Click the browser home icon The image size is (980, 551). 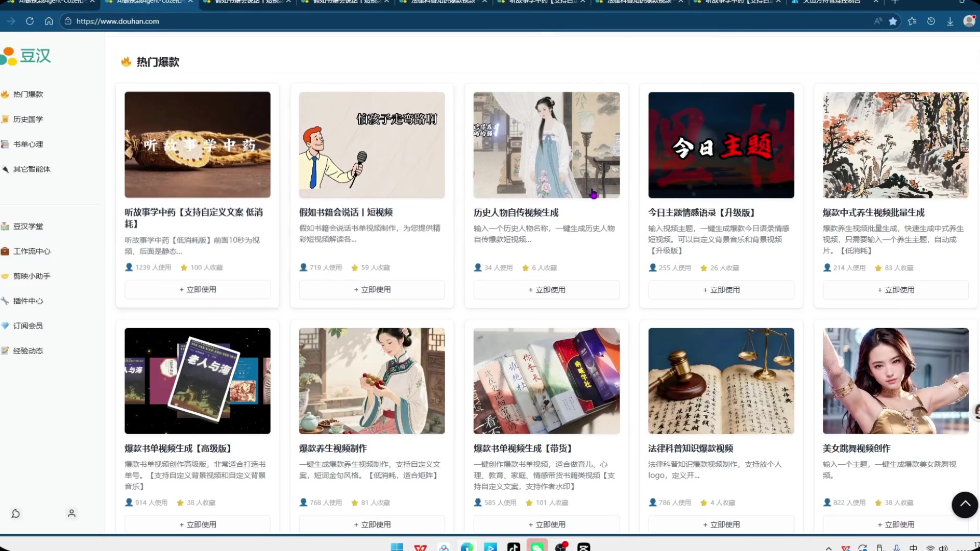tap(49, 21)
